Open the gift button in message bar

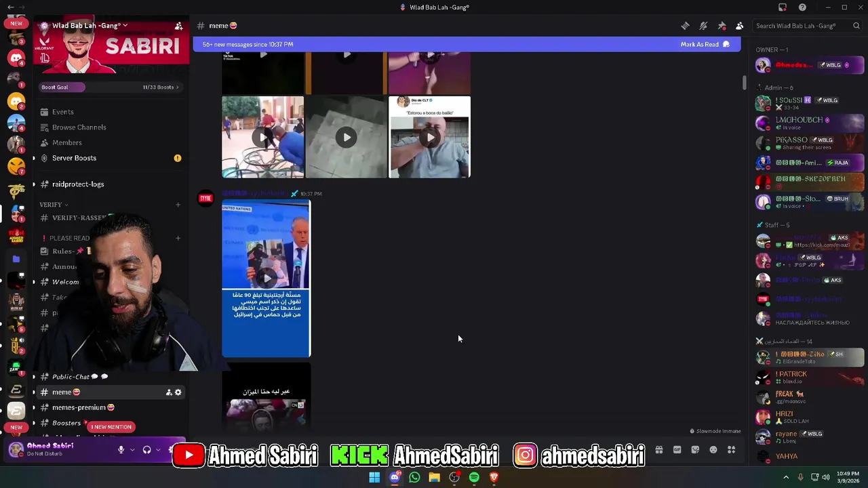point(658,450)
